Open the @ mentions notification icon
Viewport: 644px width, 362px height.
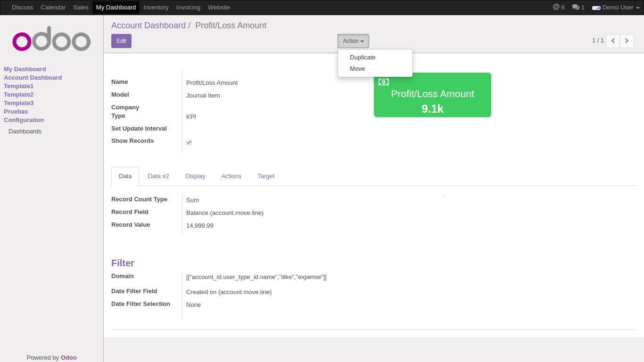556,7
